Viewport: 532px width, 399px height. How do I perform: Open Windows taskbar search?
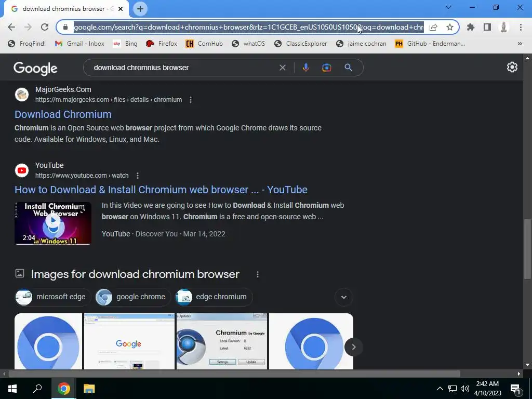tap(37, 389)
